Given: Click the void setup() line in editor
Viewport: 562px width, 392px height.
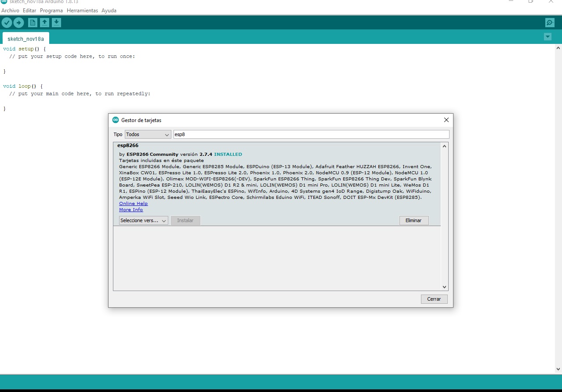Looking at the screenshot, I should click(x=24, y=49).
